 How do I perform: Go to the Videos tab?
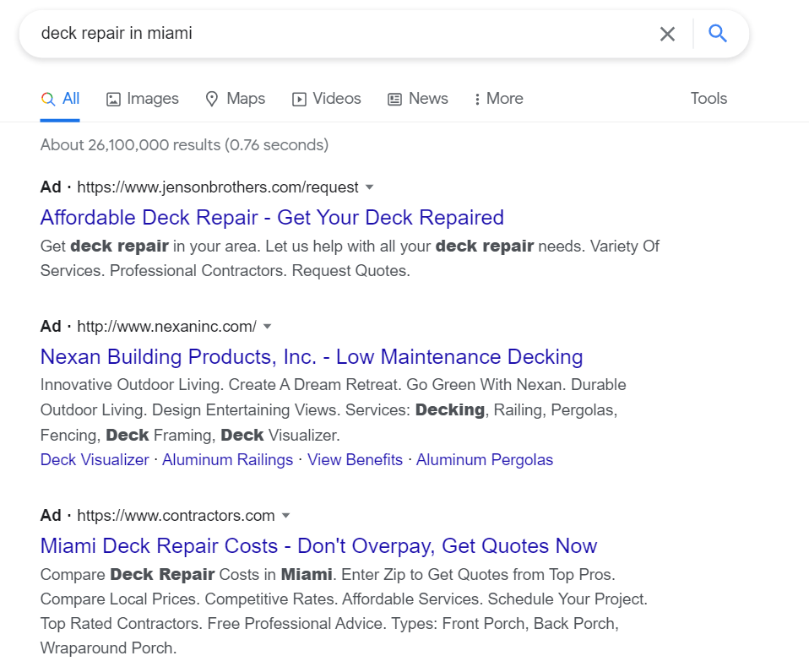point(326,99)
